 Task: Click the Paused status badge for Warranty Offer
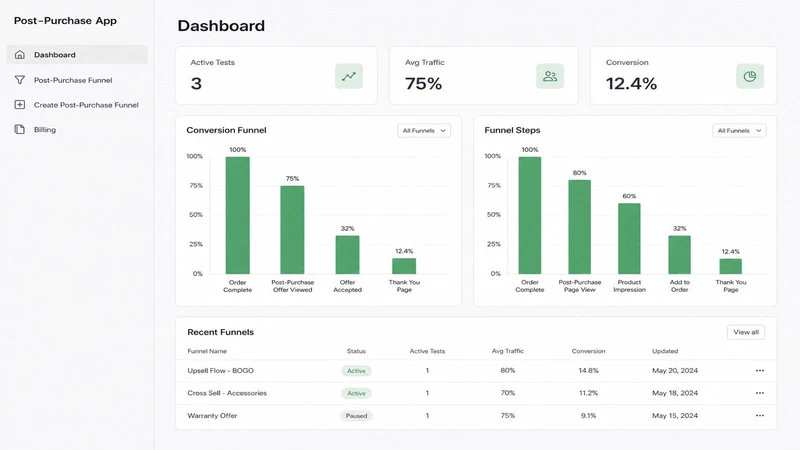(x=356, y=416)
